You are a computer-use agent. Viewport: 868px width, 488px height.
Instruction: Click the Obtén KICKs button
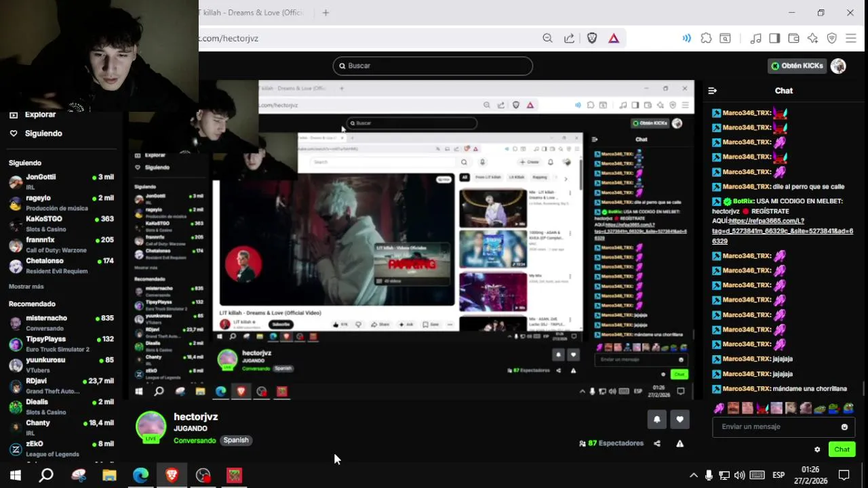[797, 66]
